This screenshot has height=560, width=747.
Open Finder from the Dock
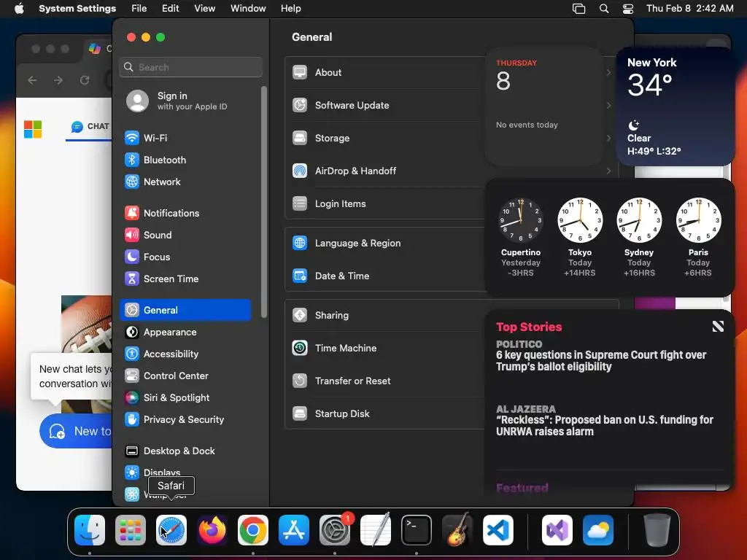pyautogui.click(x=90, y=530)
